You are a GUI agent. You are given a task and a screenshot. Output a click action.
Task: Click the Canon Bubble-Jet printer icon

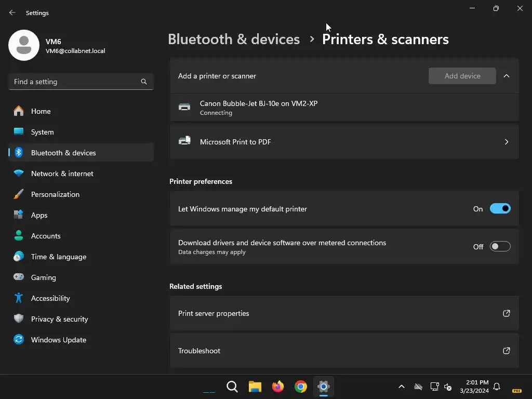(x=184, y=107)
